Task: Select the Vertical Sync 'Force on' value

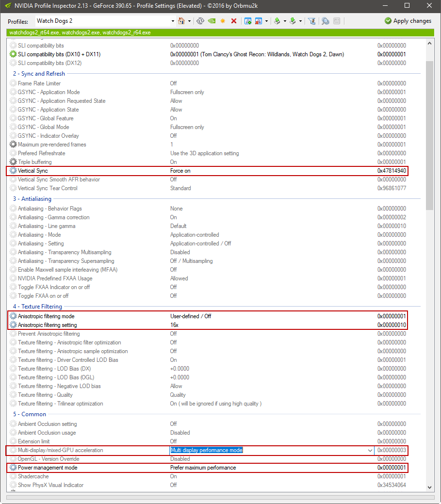Action: point(180,171)
